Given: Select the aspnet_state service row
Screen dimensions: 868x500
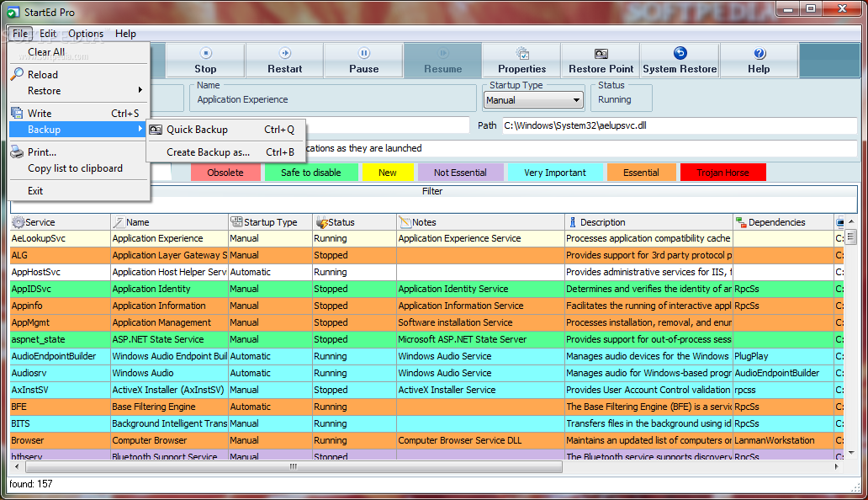Looking at the screenshot, I should 427,339.
